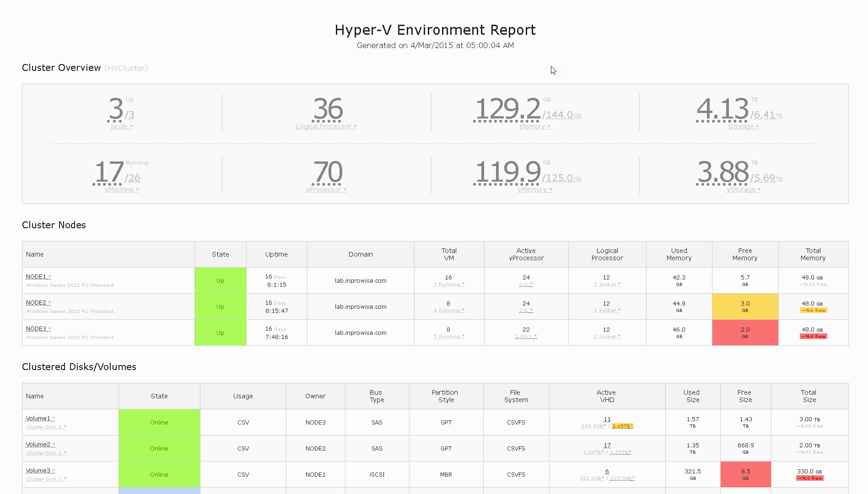The width and height of the screenshot is (868, 494).
Task: Click the Free Memory column header
Action: coord(745,254)
